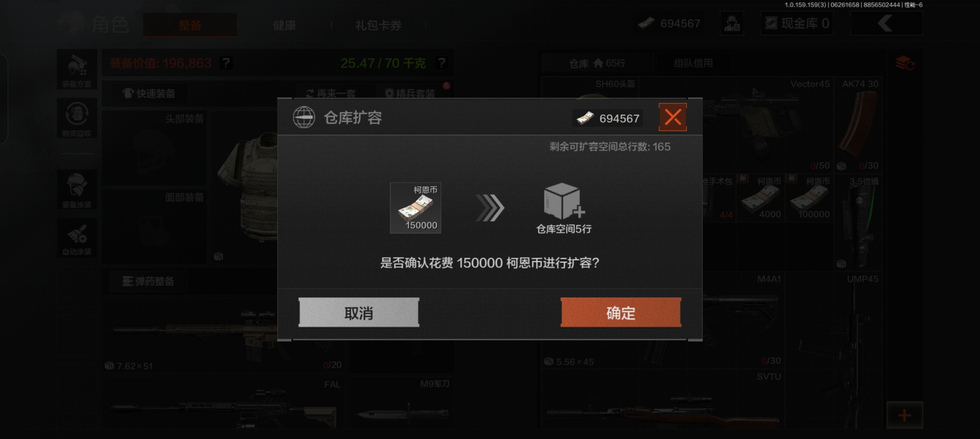This screenshot has width=980, height=439.
Task: Open the 装备涂装 sidebar icon
Action: [x=77, y=189]
